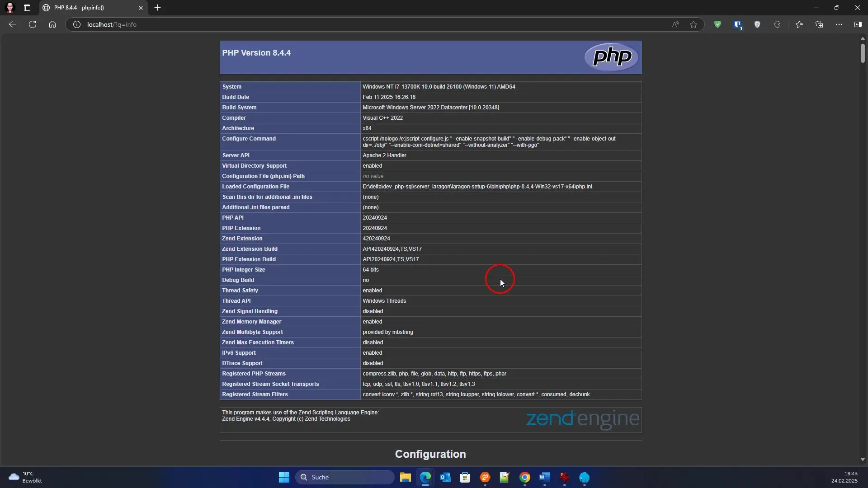Open the red bird taskbar app
The image size is (868, 488).
click(564, 477)
